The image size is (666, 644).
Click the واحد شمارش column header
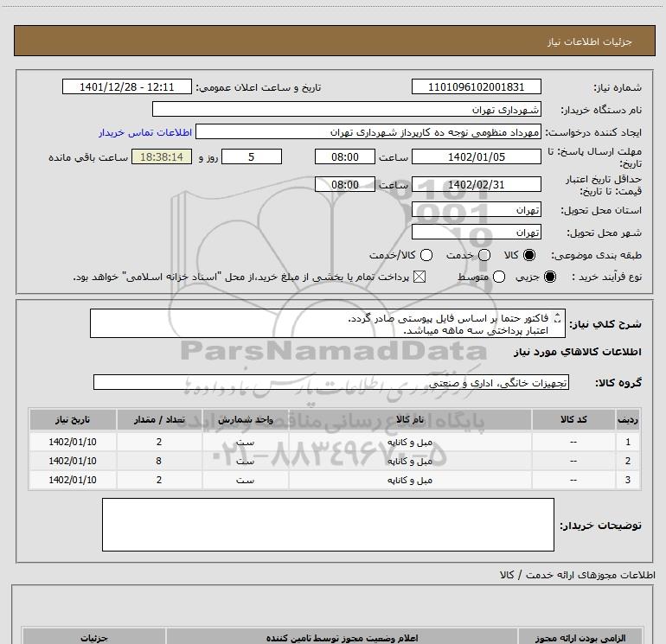tap(245, 420)
